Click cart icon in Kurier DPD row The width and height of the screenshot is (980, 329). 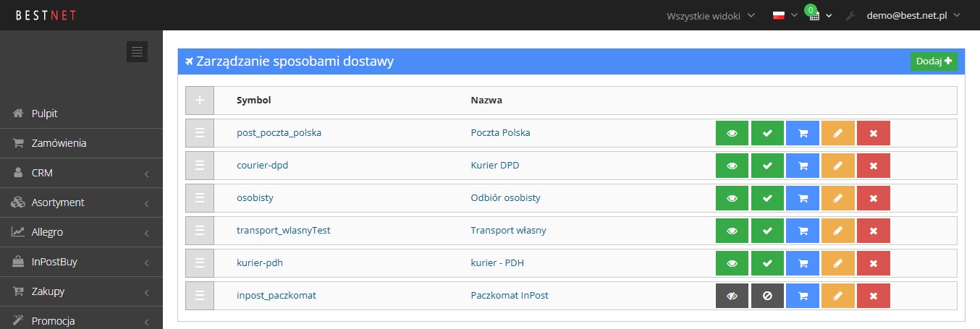click(x=803, y=166)
